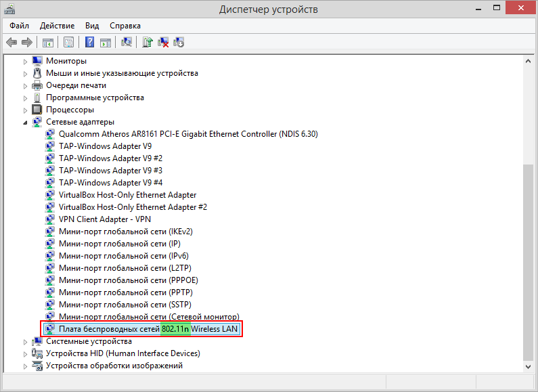Select Мини-порт глобальной сети (IPv6)
The image size is (538, 392).
point(124,256)
